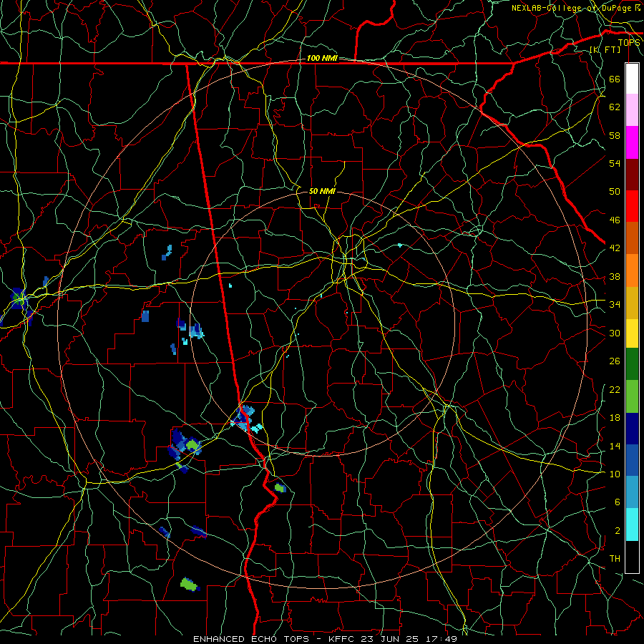Click the bright orange legend swatch

point(632,270)
